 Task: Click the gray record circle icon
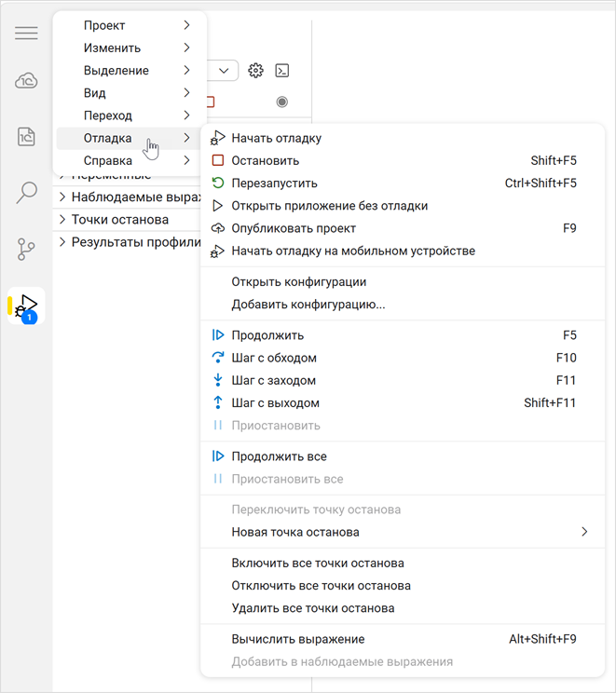(282, 102)
